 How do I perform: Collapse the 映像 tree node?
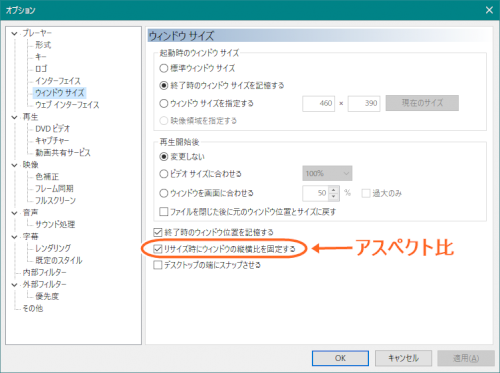pos(14,165)
